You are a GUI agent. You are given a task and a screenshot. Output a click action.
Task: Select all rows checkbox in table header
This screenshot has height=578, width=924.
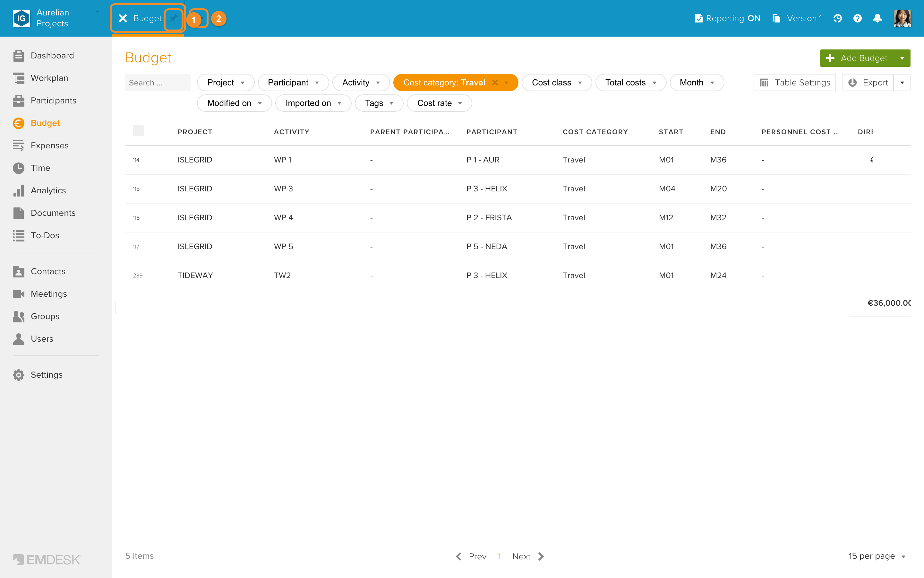tap(138, 131)
